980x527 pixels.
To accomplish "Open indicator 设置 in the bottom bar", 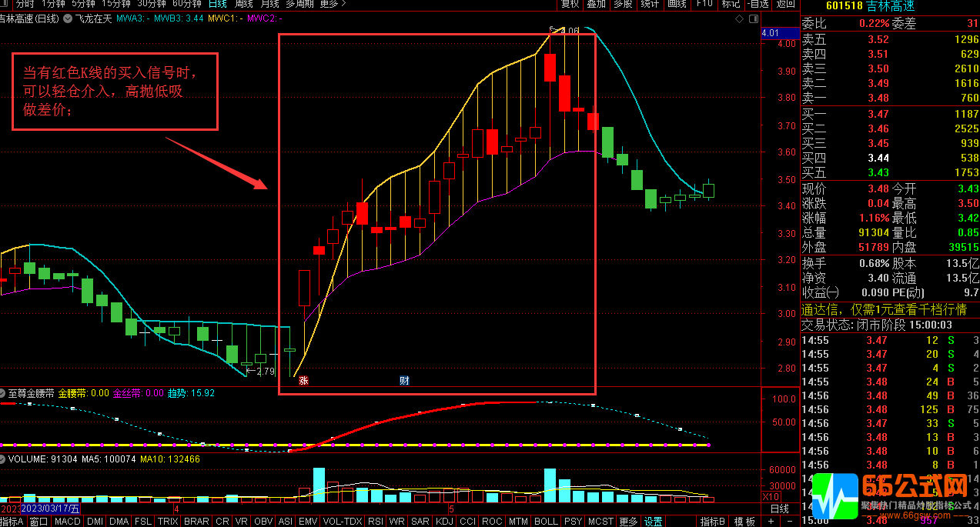I will [x=653, y=521].
